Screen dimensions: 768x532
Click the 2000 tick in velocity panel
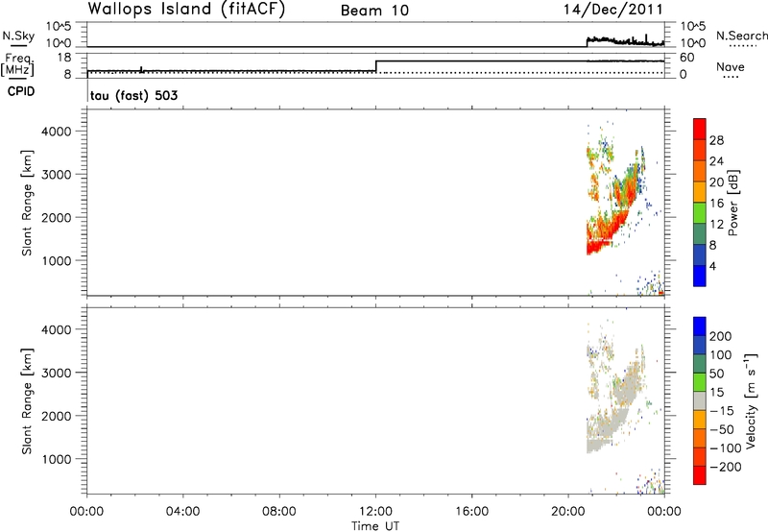[57, 416]
